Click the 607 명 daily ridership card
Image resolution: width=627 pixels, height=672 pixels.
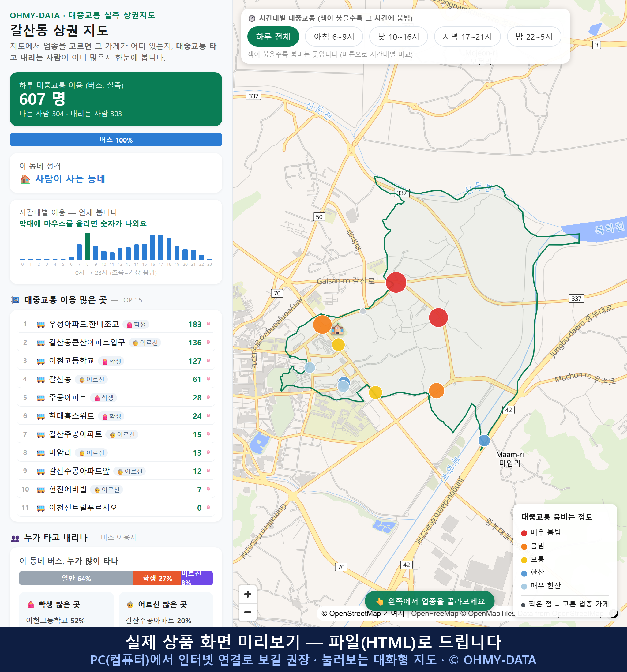(116, 99)
